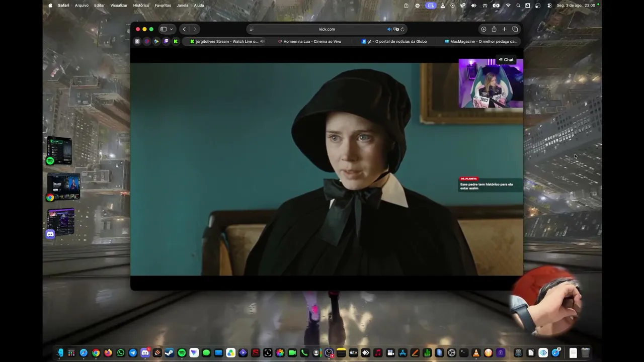Show the Safari sidebar

pyautogui.click(x=163, y=29)
